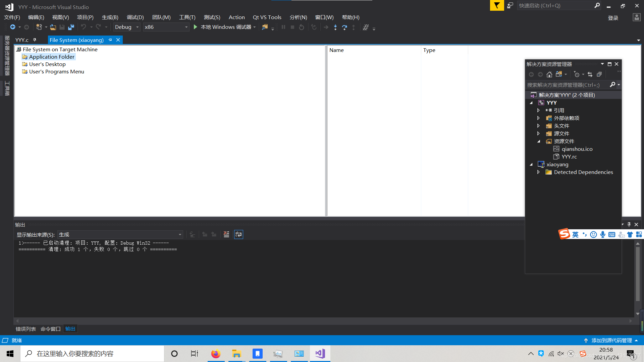Viewport: 644px width, 362px height.
Task: Collapse the 资源文件 folder node
Action: (x=539, y=141)
